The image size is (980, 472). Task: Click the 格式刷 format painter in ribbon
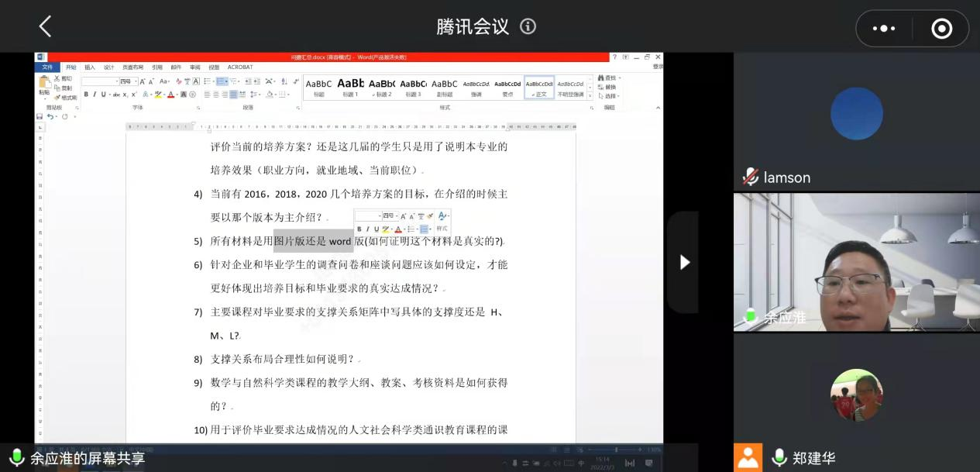[67, 98]
